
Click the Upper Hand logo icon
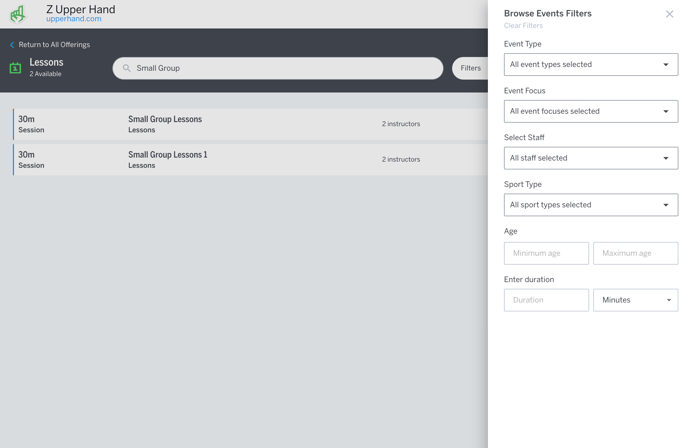(x=18, y=14)
